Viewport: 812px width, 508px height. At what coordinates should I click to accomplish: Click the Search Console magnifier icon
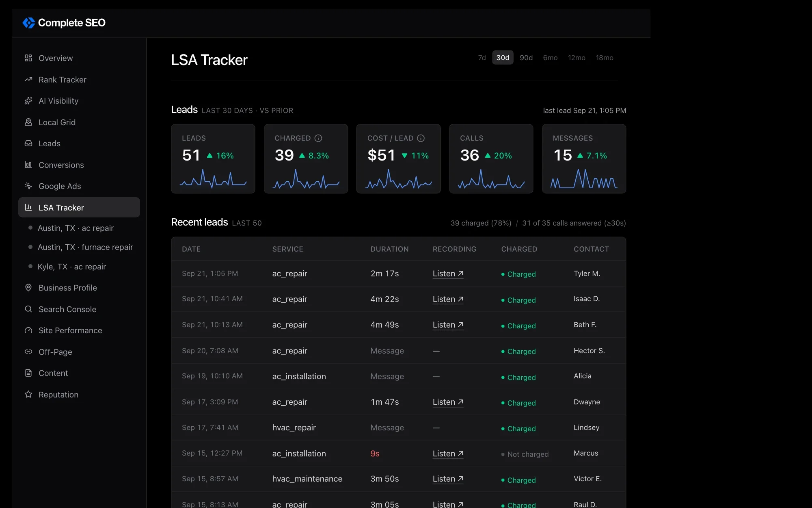coord(28,309)
